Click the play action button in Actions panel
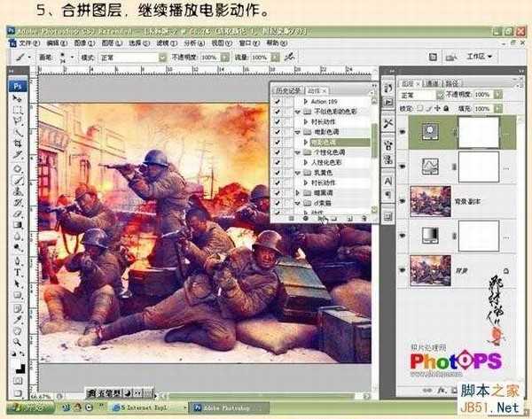Viewport: 532px width, 419px height. (321, 218)
